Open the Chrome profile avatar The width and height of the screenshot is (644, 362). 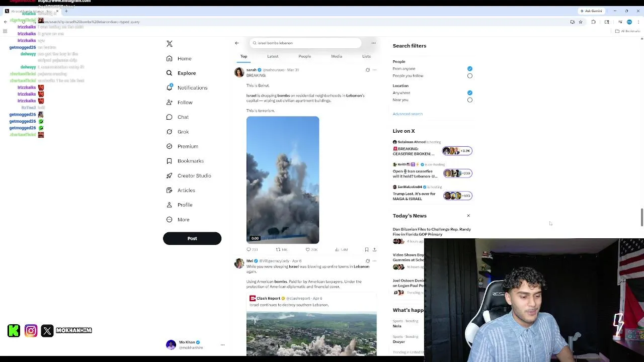629,22
